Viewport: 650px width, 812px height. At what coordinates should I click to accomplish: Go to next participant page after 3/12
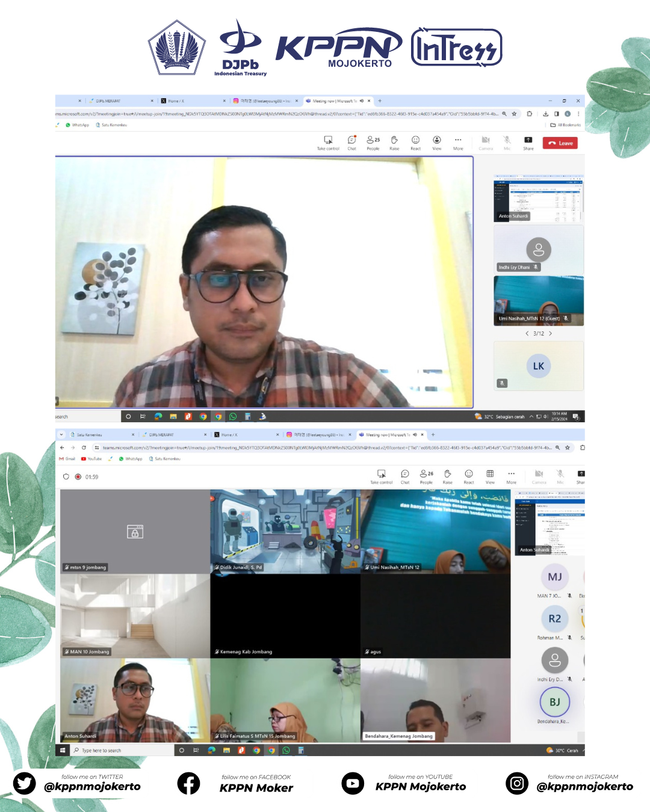550,333
